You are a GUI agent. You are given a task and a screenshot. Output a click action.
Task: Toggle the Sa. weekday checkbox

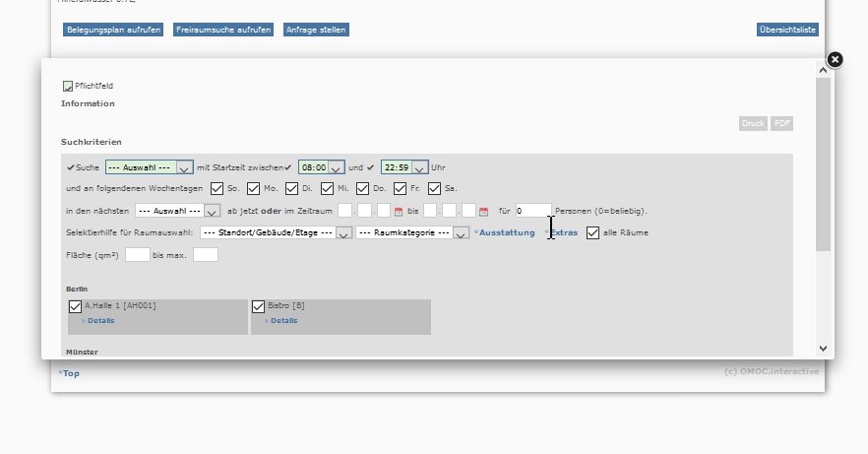pos(435,188)
